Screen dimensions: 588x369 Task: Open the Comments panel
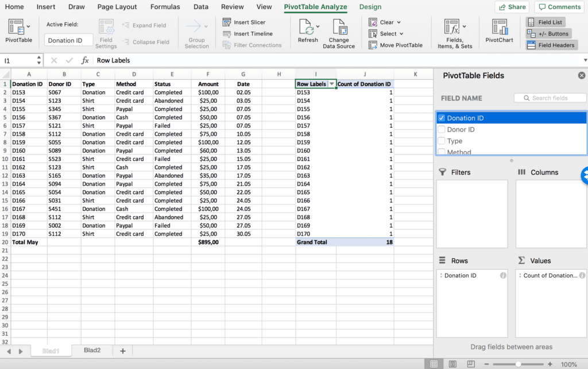pyautogui.click(x=559, y=6)
